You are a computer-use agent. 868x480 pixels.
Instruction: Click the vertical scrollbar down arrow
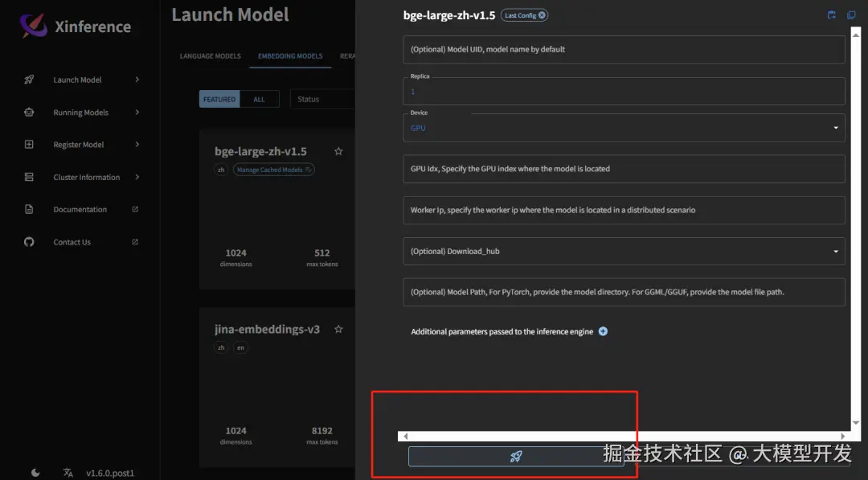coord(856,422)
